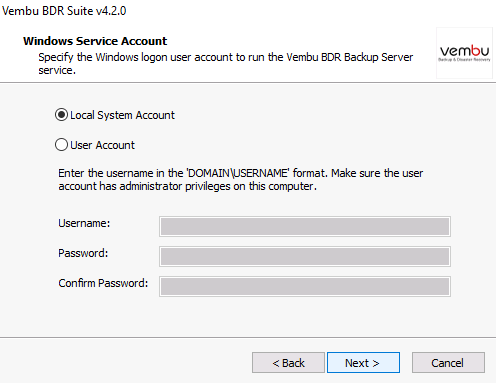Image resolution: width=496 pixels, height=383 pixels.
Task: Click the Windows Service Account heading
Action: [95, 41]
